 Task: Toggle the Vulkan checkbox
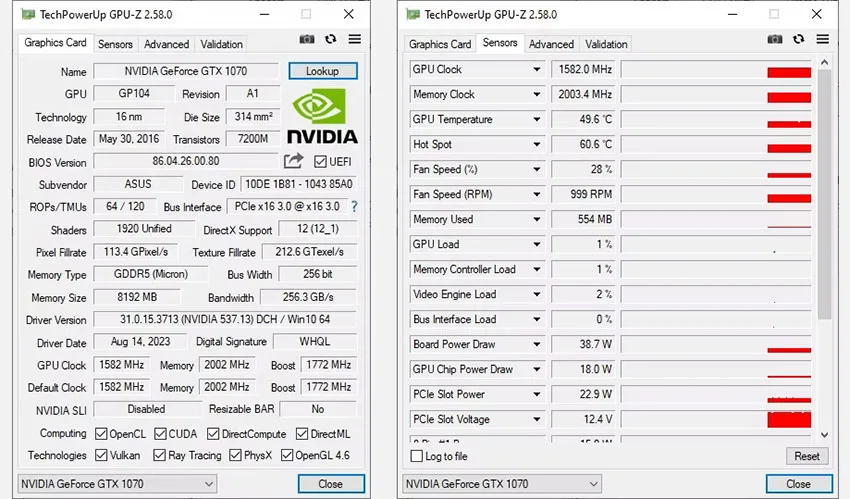(101, 455)
